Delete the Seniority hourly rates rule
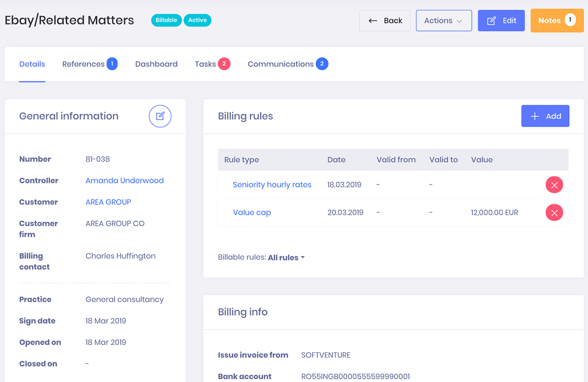Screen dimensions: 588x382 (x=554, y=185)
